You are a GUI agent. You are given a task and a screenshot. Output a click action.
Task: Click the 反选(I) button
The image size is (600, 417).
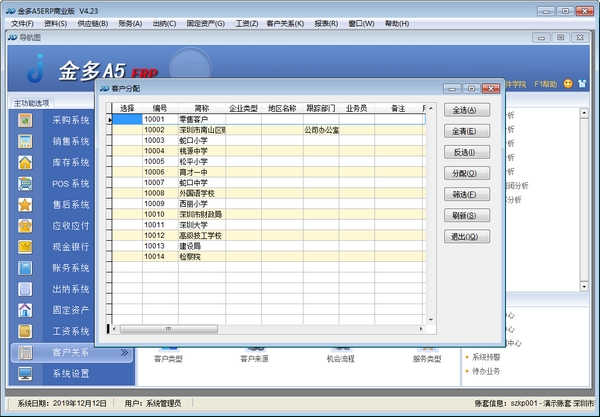coord(467,152)
